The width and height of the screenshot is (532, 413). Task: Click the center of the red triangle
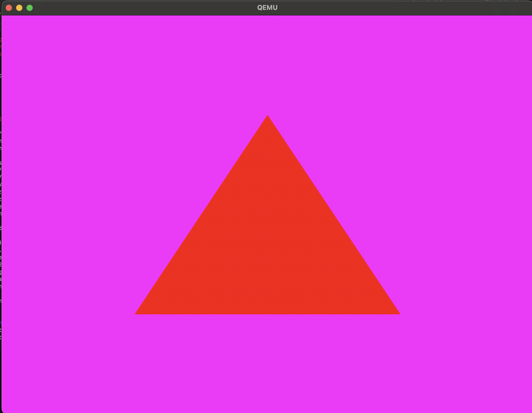pos(268,247)
